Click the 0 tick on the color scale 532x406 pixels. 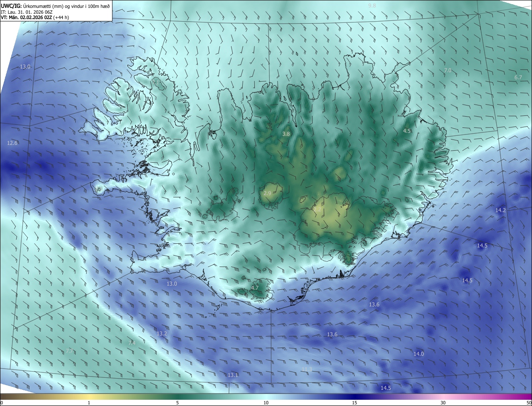2,403
